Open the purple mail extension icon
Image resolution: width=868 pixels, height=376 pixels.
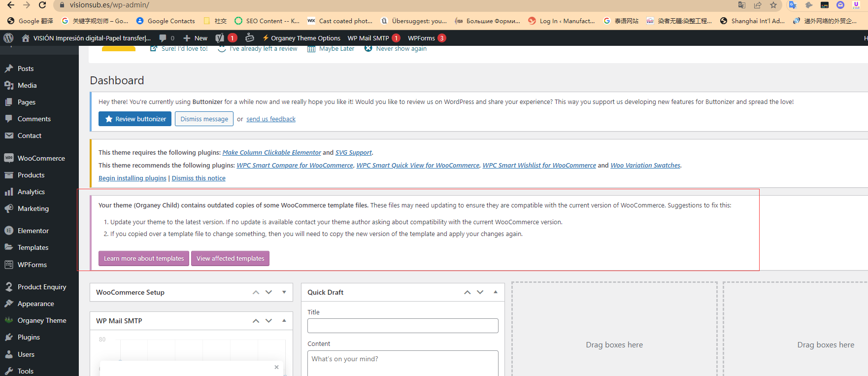click(840, 5)
